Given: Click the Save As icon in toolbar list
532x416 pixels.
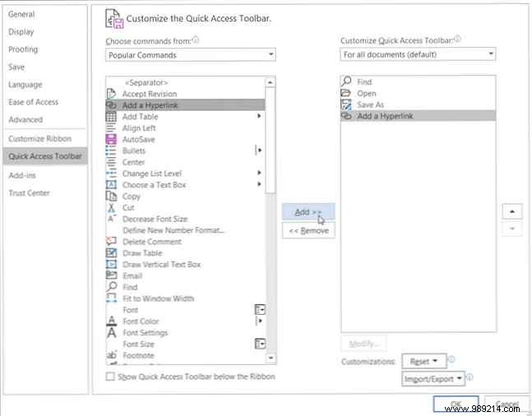Looking at the screenshot, I should pos(346,104).
